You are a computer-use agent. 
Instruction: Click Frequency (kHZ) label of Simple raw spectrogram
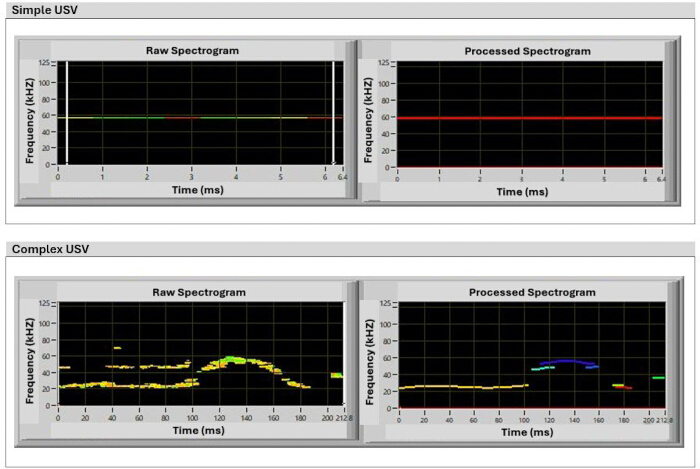(29, 120)
